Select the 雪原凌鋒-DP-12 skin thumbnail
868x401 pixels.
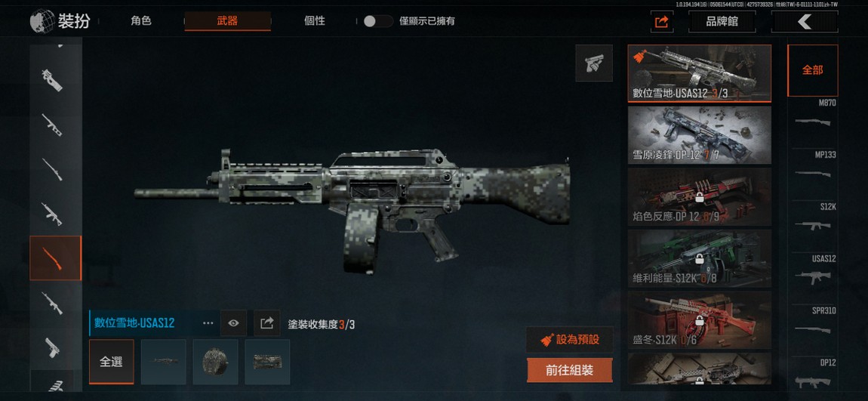point(699,136)
